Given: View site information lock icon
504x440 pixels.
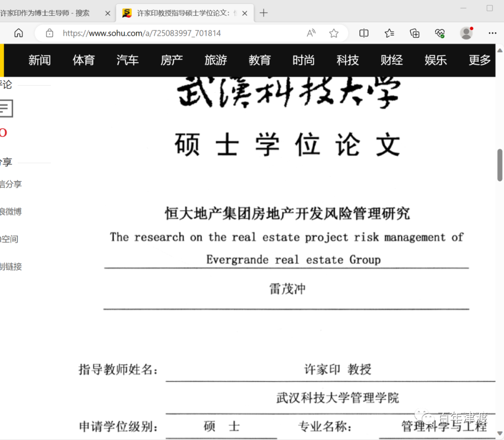Looking at the screenshot, I should pos(49,33).
